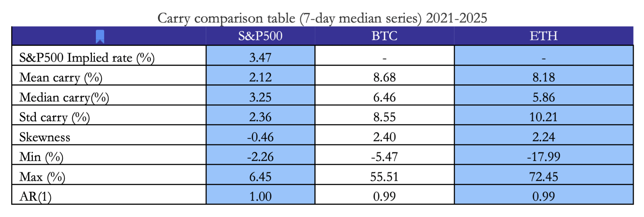Click the 3.47 implied rate cell
This screenshot has height=217, width=644.
260,57
